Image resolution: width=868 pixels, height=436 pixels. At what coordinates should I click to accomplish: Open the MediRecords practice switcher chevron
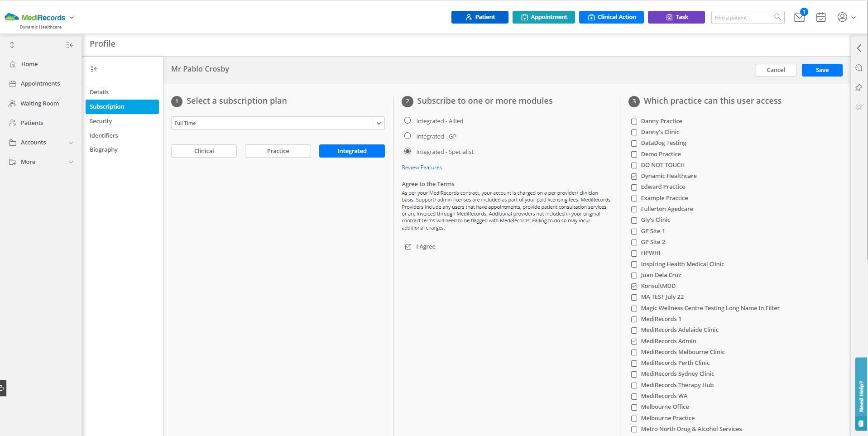72,18
